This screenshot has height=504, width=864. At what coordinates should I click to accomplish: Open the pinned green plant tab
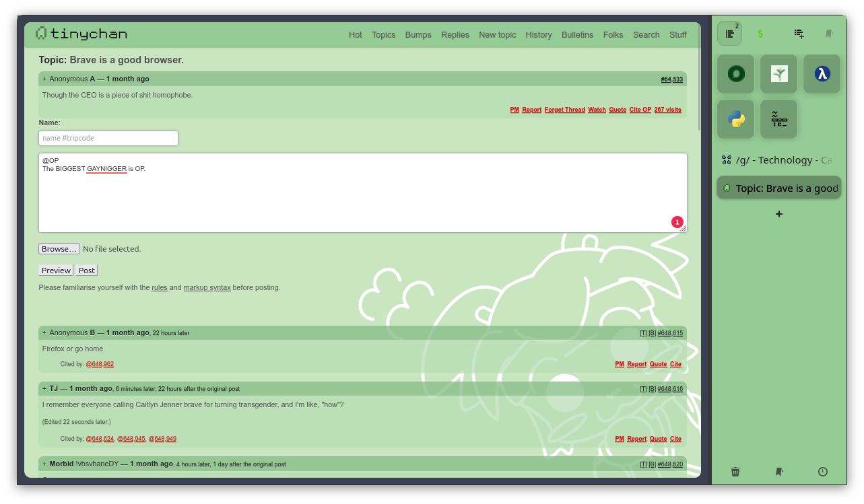[x=779, y=74]
